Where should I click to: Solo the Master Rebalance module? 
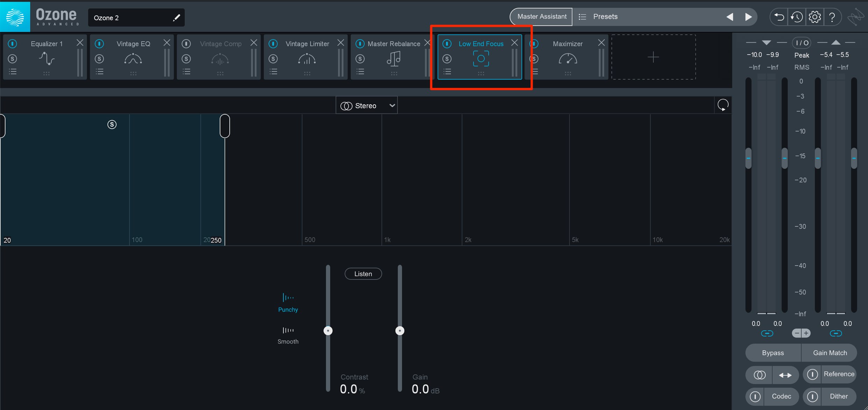(x=360, y=59)
